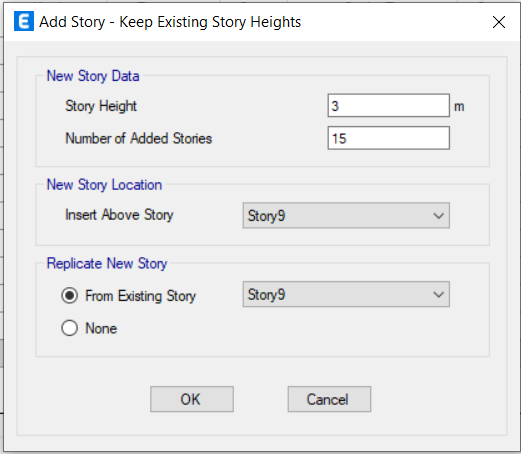This screenshot has width=521, height=454.
Task: Click the ETABS logo icon in title bar
Action: tap(24, 21)
